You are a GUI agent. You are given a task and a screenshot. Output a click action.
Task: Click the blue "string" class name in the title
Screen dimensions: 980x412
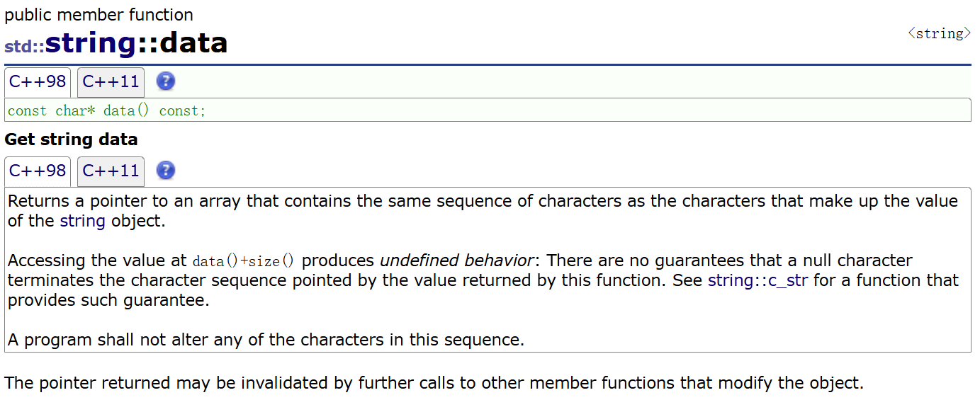90,44
